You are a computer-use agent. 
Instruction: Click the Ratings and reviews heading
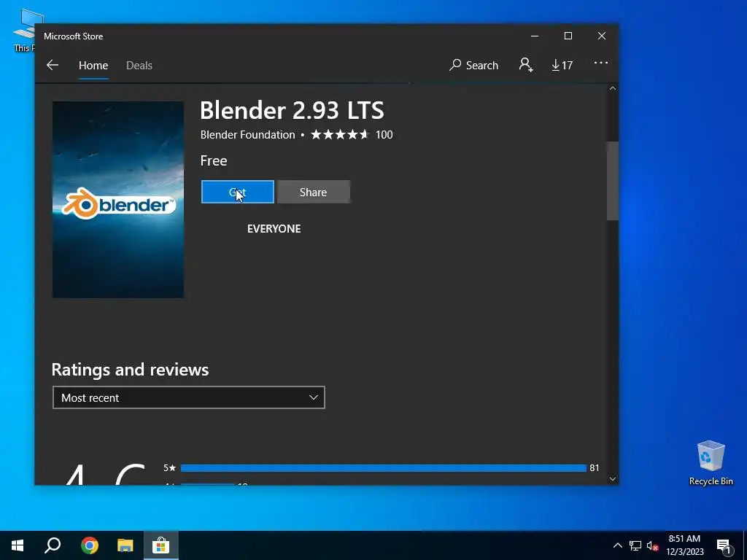click(130, 370)
